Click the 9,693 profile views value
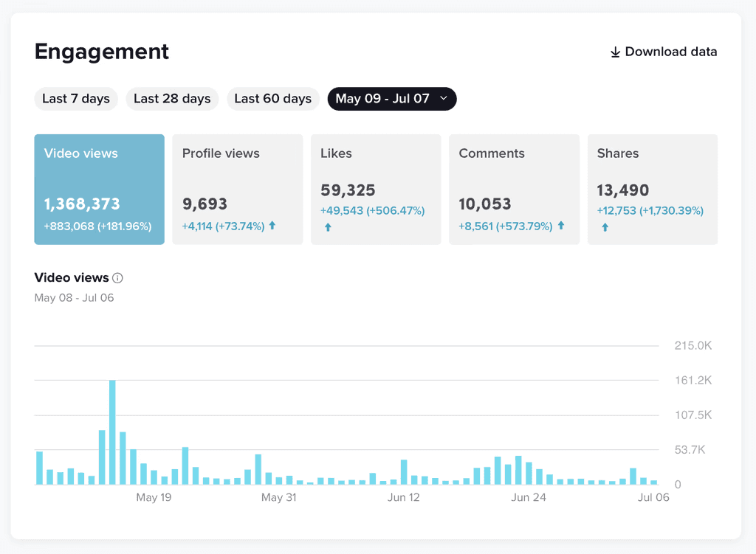 pos(205,204)
